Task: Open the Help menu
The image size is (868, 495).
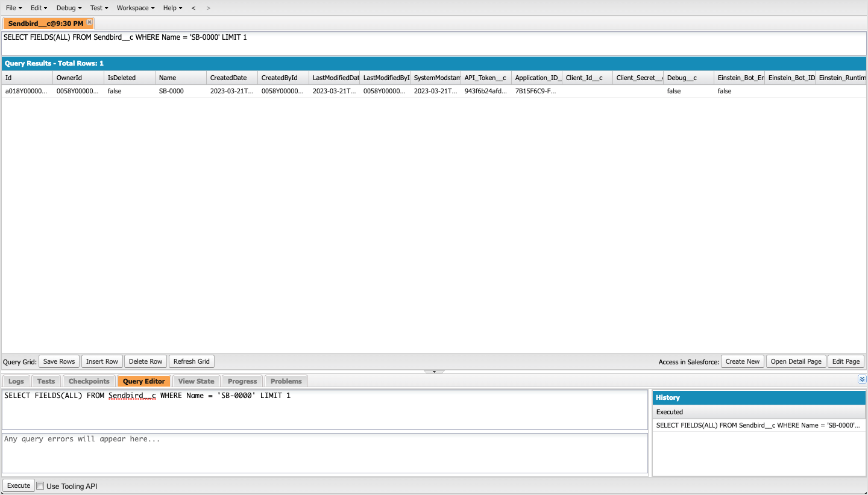Action: pos(172,8)
